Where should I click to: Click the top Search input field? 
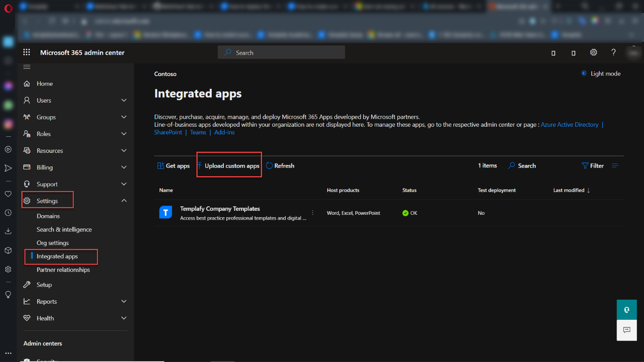coord(281,53)
